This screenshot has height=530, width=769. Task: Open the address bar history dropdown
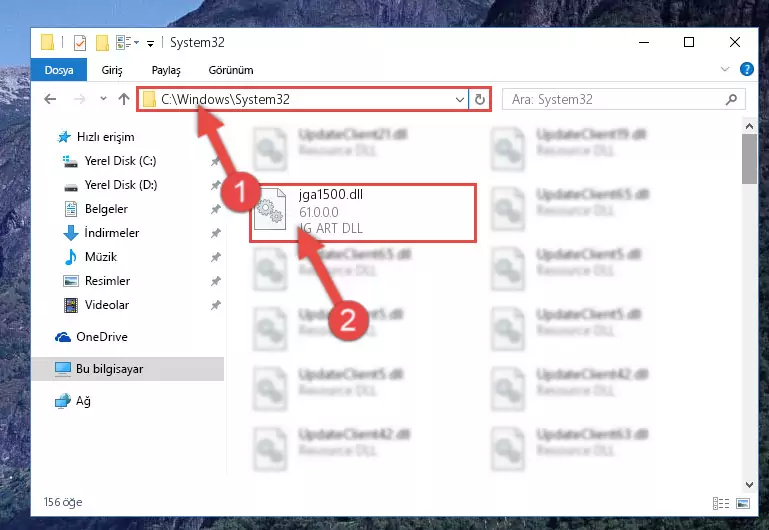(x=460, y=100)
